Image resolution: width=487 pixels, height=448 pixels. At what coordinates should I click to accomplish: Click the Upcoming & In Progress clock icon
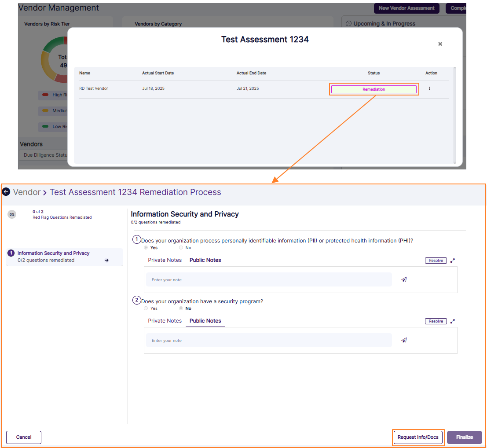tap(348, 23)
